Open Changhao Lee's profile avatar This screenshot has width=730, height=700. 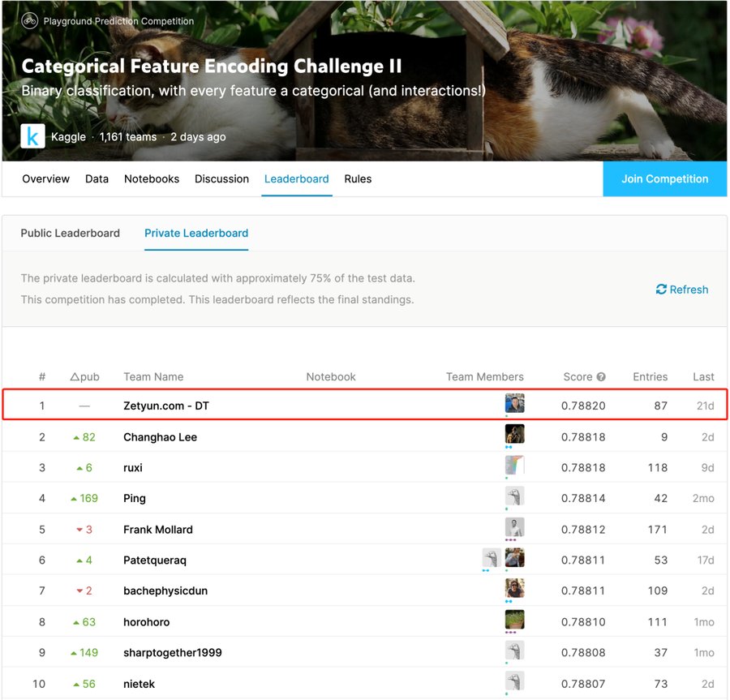(x=514, y=434)
